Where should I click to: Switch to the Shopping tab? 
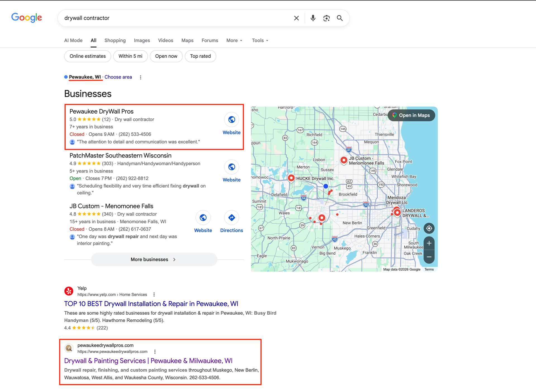(115, 40)
